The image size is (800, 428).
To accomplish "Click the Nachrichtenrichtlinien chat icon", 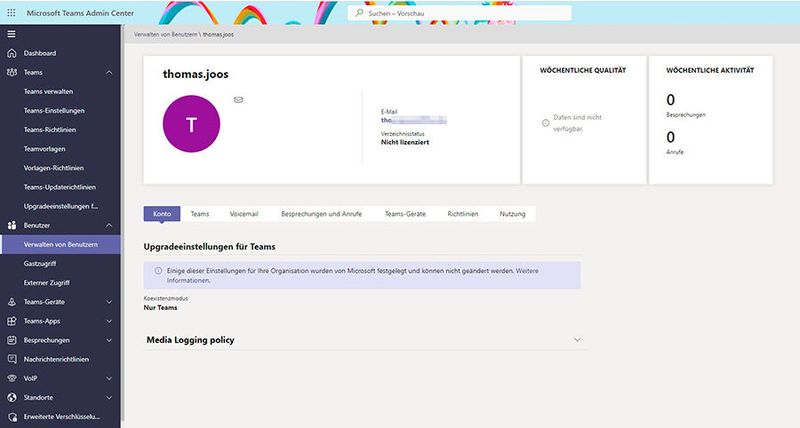I will 12,359.
